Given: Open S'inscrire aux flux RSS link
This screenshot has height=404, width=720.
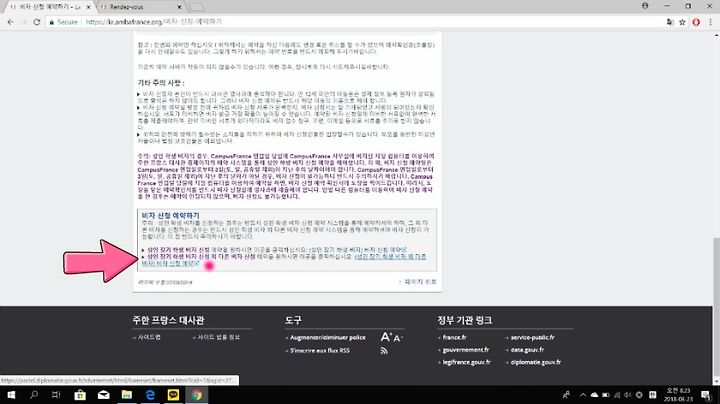Looking at the screenshot, I should [320, 350].
